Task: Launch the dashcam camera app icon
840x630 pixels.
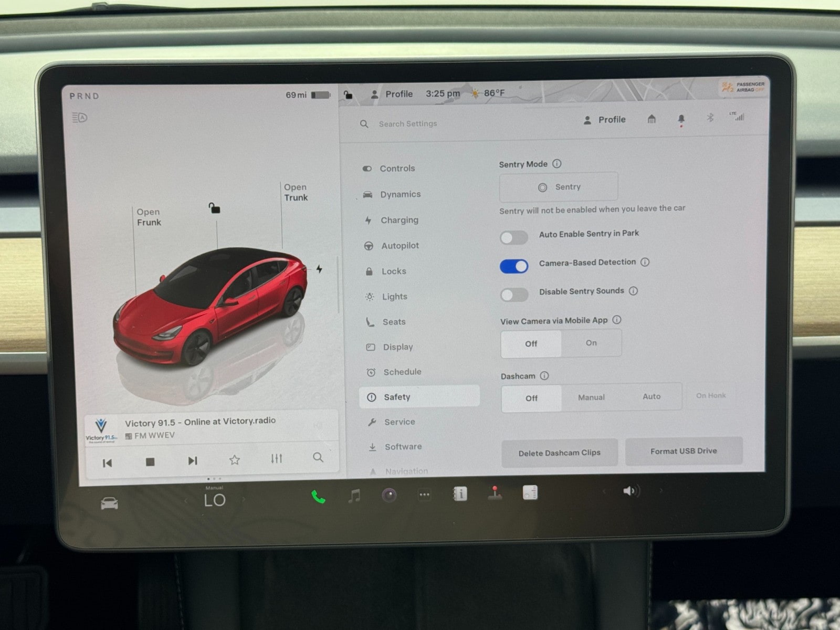Action: tap(389, 495)
